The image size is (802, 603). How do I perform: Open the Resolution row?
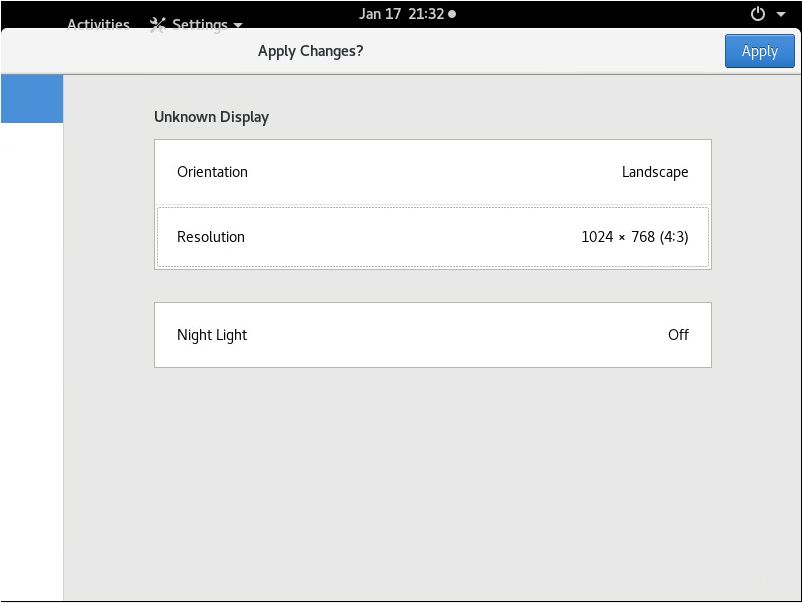pos(433,237)
